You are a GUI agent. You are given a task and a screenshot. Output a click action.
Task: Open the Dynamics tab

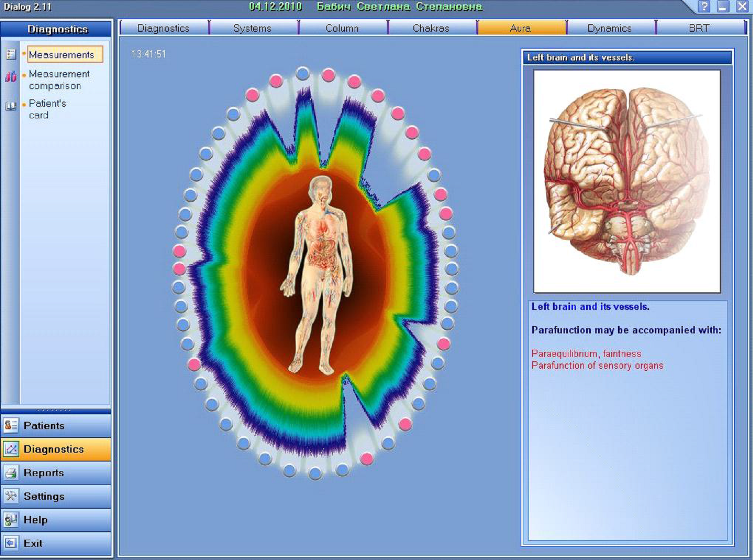coord(610,28)
